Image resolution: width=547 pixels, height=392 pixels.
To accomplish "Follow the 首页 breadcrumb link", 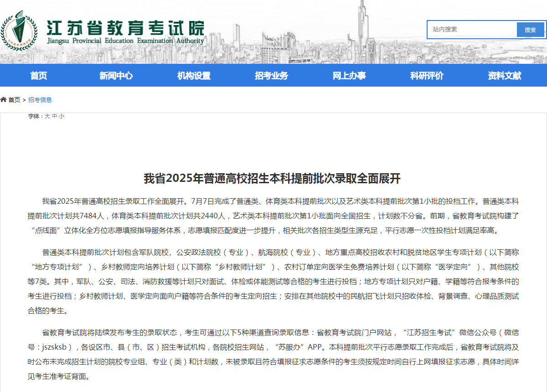I will point(14,100).
